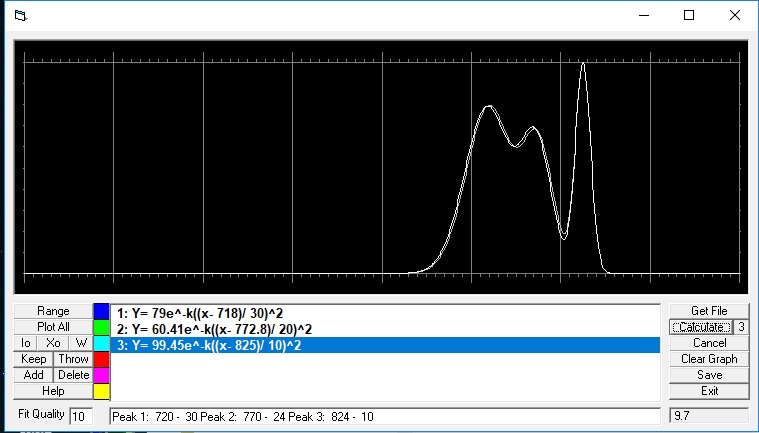Select the yellow color swatch
Screen dimensions: 759x433
coord(101,391)
